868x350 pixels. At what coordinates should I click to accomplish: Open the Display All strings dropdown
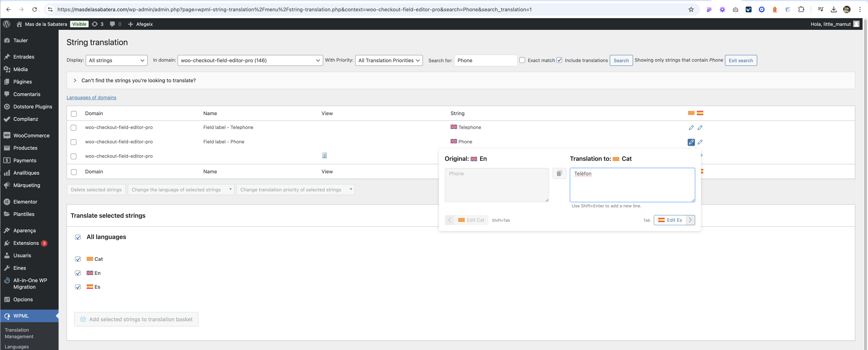(x=117, y=60)
